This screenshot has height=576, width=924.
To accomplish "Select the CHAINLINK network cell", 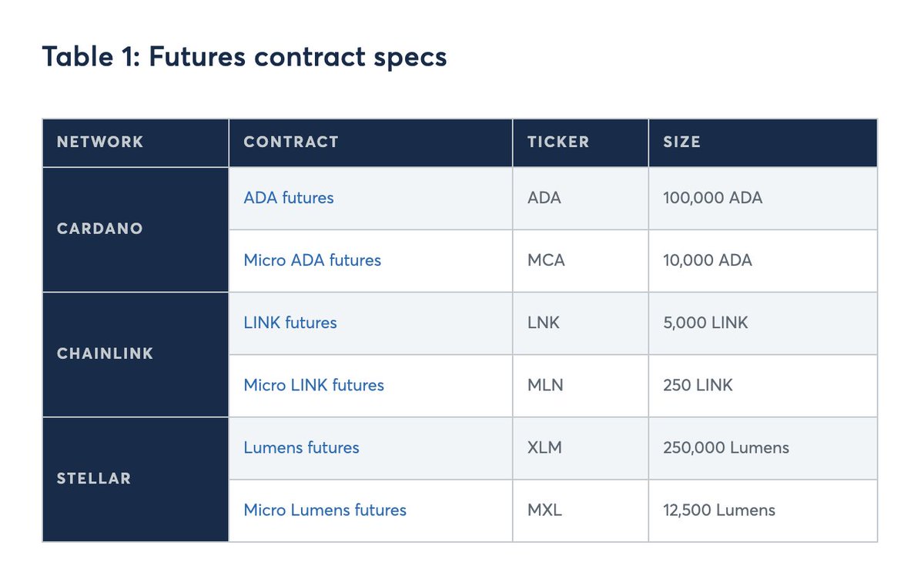I will tap(105, 354).
